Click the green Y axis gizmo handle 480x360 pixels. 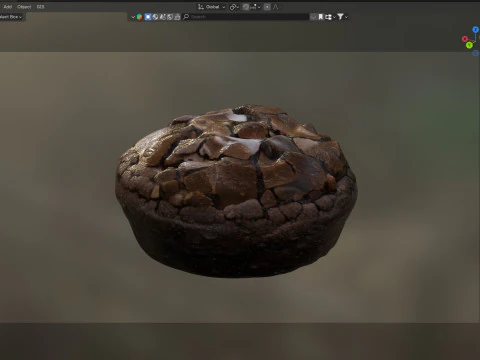[x=469, y=45]
